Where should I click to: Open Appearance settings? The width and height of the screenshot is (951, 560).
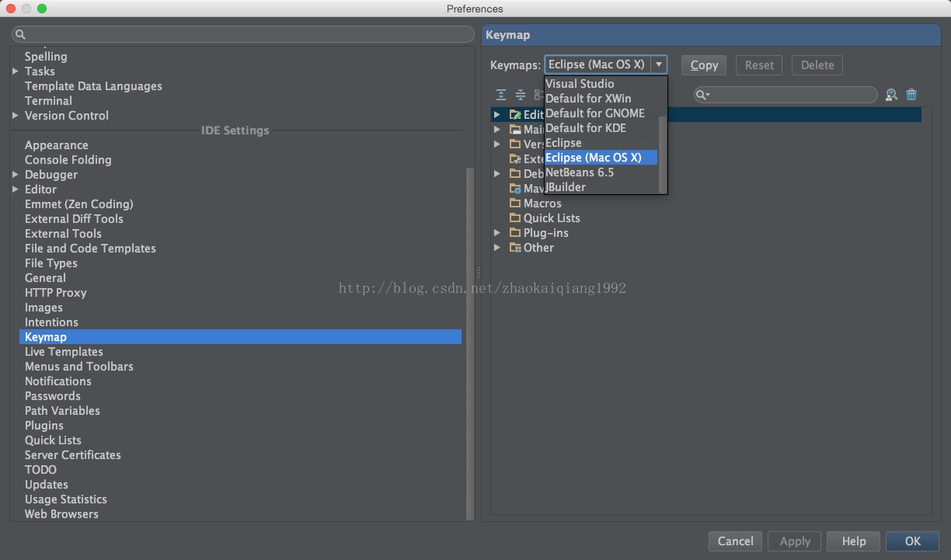pyautogui.click(x=57, y=145)
